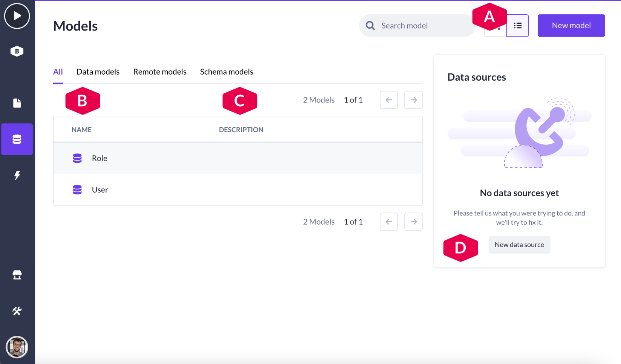Image resolution: width=621 pixels, height=364 pixels.
Task: Open the Role model row
Action: coord(238,158)
